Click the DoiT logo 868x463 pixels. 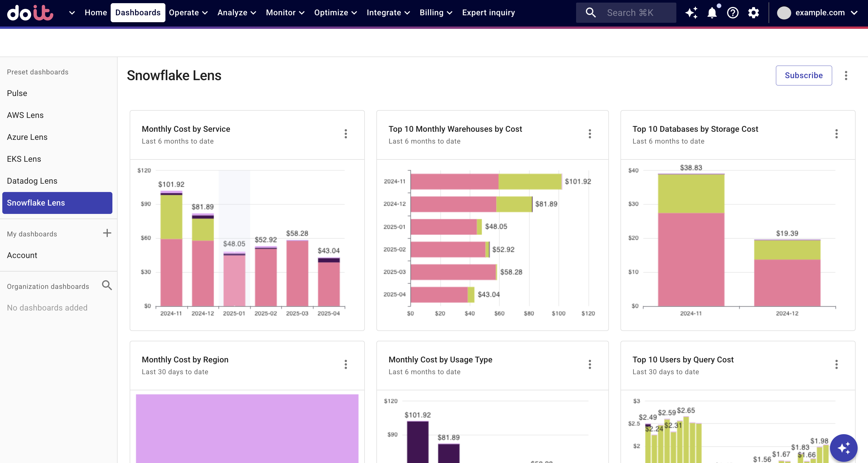(30, 13)
